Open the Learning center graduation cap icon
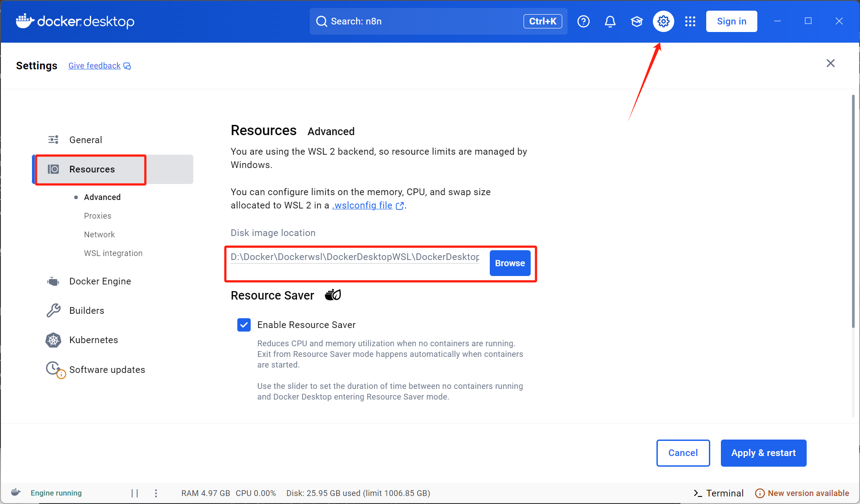The width and height of the screenshot is (860, 504). (637, 21)
